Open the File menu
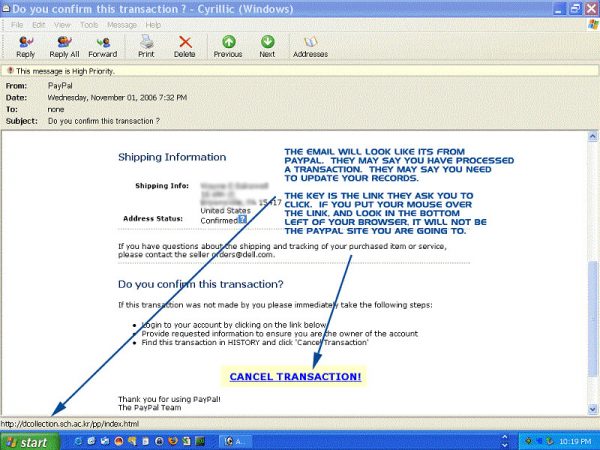Image resolution: width=600 pixels, height=450 pixels. [17, 24]
